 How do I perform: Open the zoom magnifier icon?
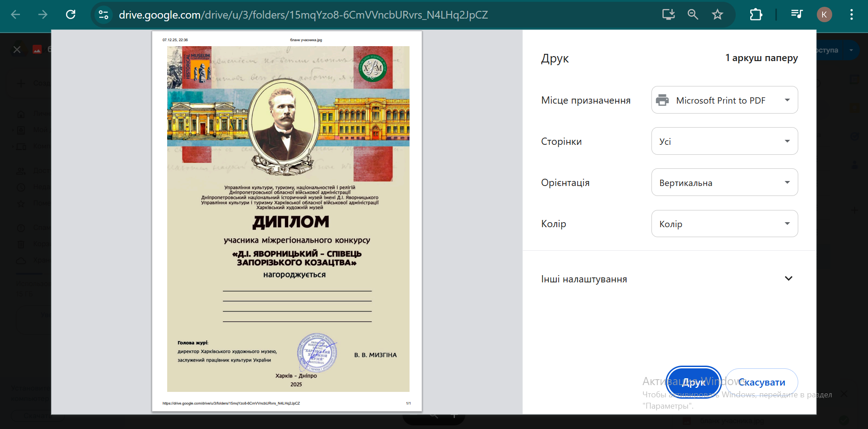point(693,14)
